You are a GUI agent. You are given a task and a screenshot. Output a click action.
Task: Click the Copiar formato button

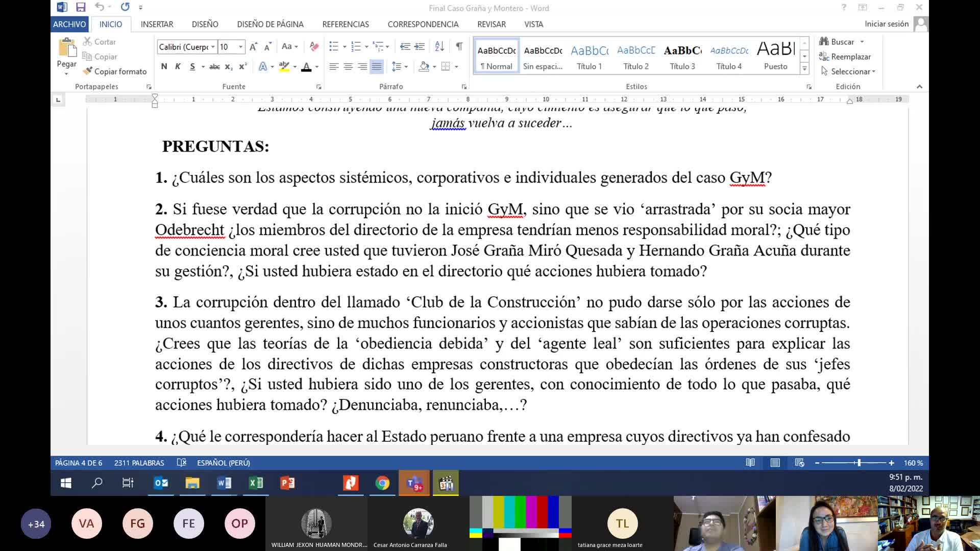pos(115,71)
